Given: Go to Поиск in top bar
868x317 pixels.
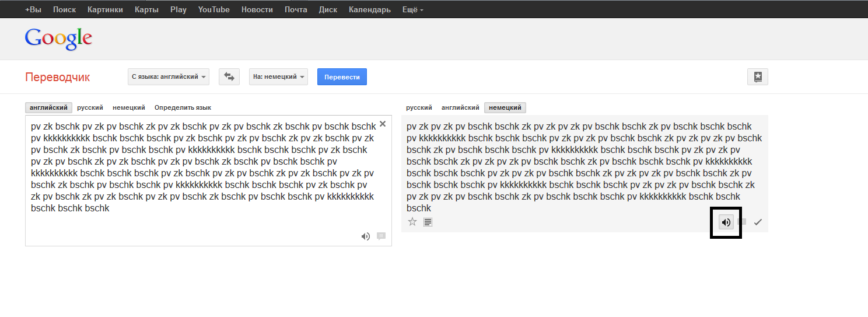Looking at the screenshot, I should pyautogui.click(x=64, y=9).
